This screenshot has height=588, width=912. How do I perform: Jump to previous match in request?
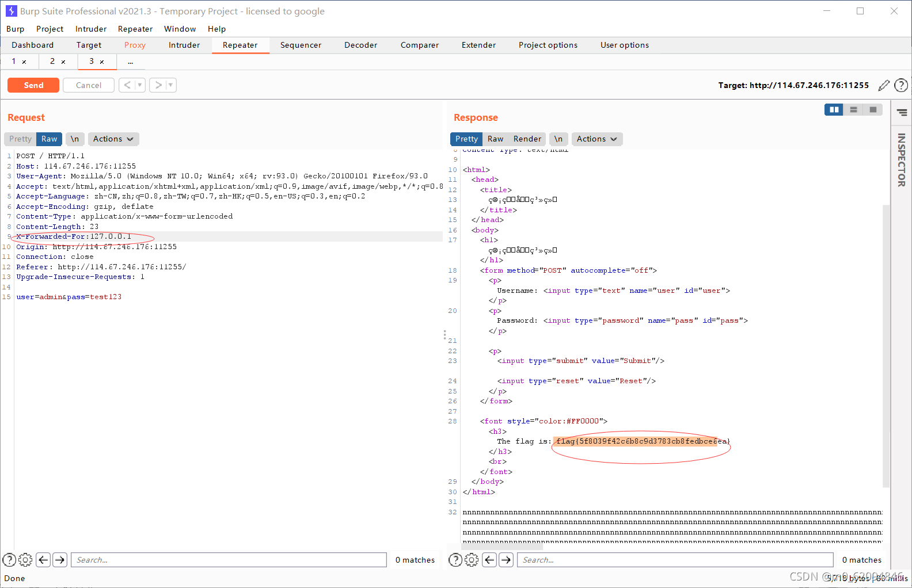click(43, 560)
